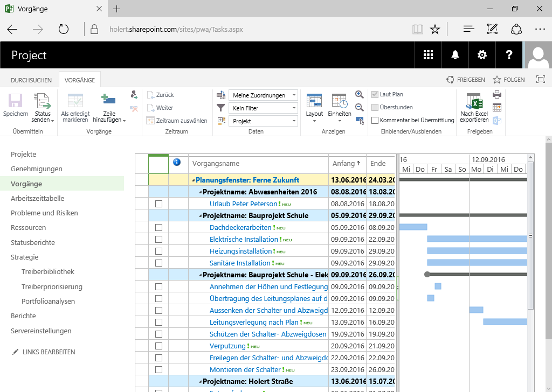The width and height of the screenshot is (552, 392).
Task: Open the Montieren der Schalter task
Action: point(245,370)
